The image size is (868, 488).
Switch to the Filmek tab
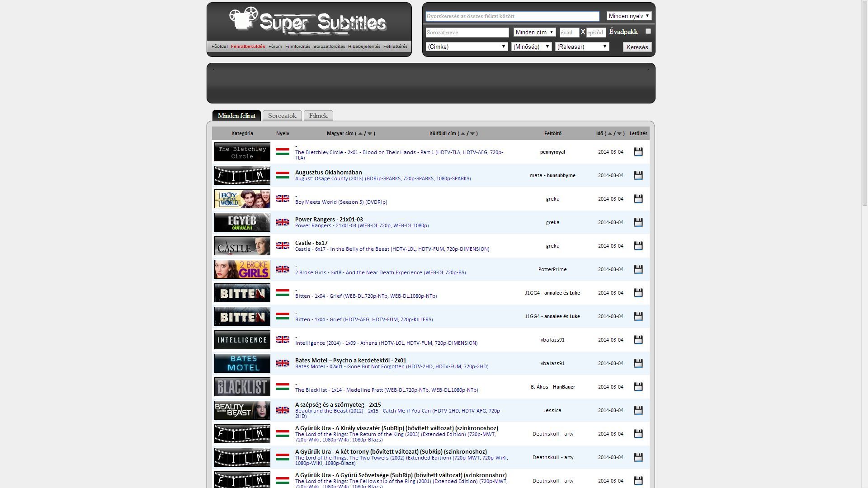coord(318,116)
